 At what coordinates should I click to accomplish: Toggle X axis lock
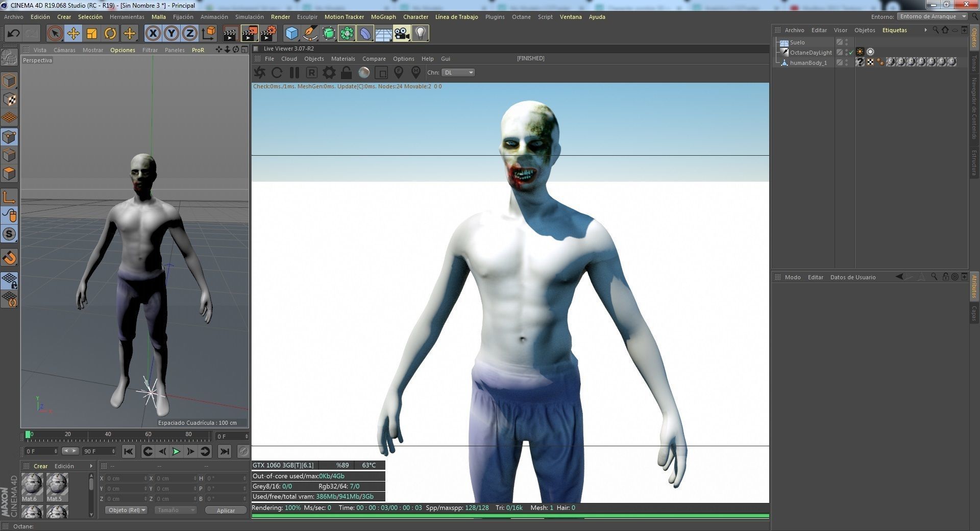pyautogui.click(x=153, y=34)
